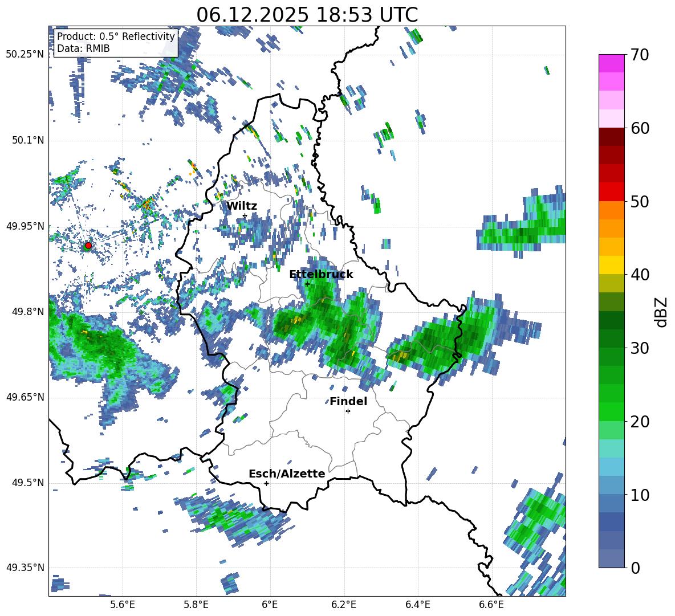Click the 49.65°N latitude label
This screenshot has height=616, width=675.
click(25, 397)
